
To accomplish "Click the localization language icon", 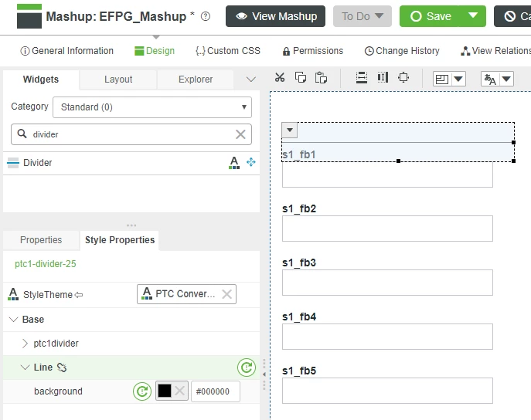I will pyautogui.click(x=490, y=79).
